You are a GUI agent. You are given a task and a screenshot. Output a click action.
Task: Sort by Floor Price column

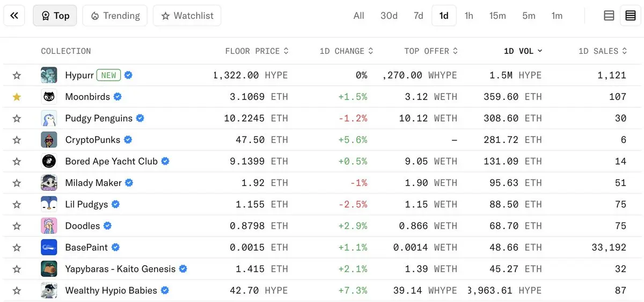coord(257,51)
